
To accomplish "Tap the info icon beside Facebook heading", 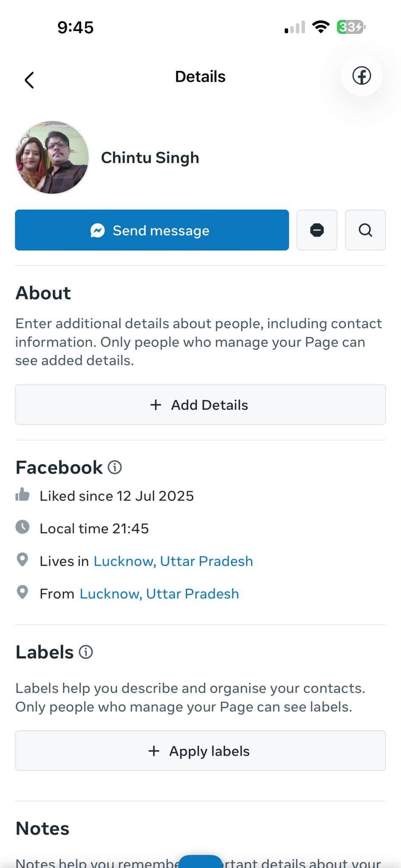I will tap(115, 467).
